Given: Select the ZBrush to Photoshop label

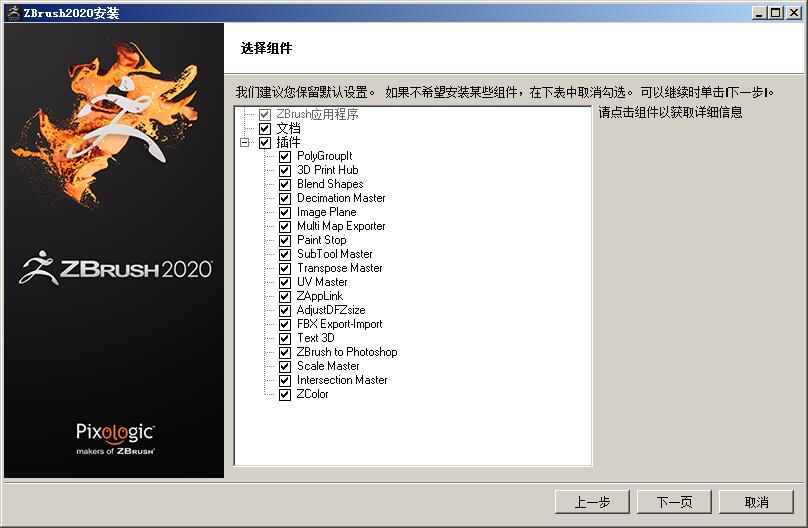Looking at the screenshot, I should coord(347,352).
